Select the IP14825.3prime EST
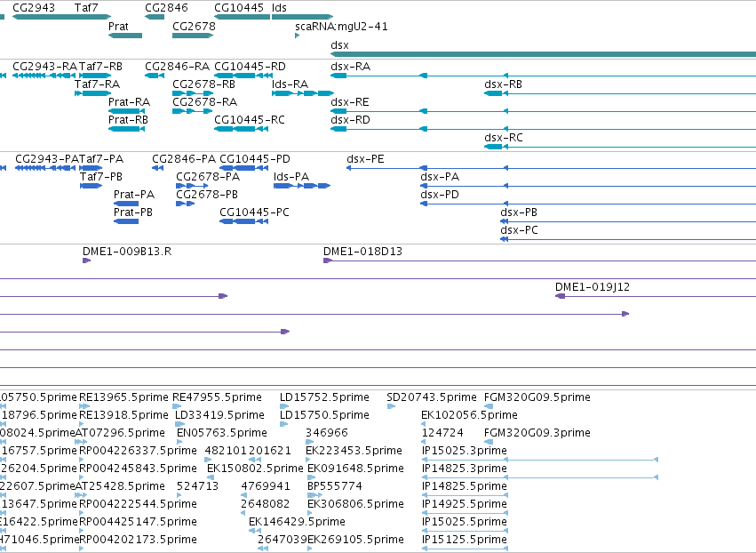This screenshot has height=553, width=756. [540, 477]
